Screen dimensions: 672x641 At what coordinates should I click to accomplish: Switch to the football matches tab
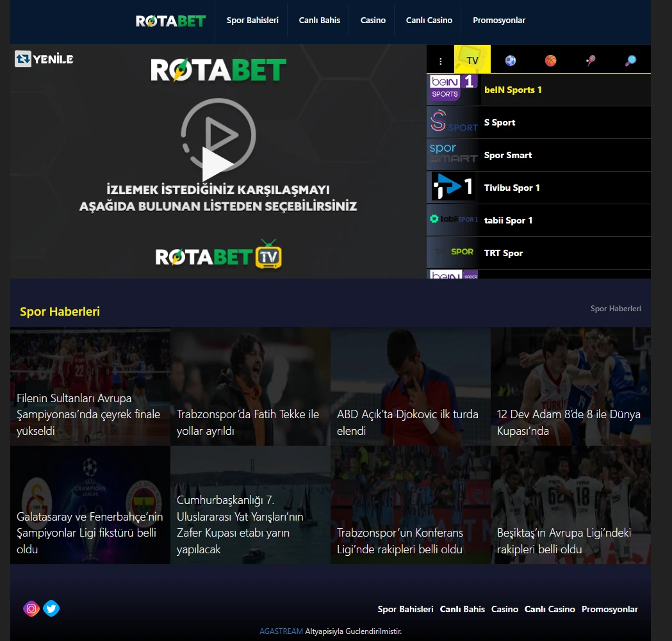coord(510,60)
